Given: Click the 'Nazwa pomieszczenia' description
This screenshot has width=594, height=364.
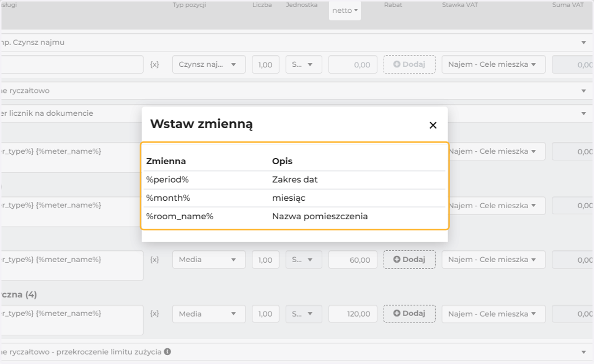Looking at the screenshot, I should point(320,216).
